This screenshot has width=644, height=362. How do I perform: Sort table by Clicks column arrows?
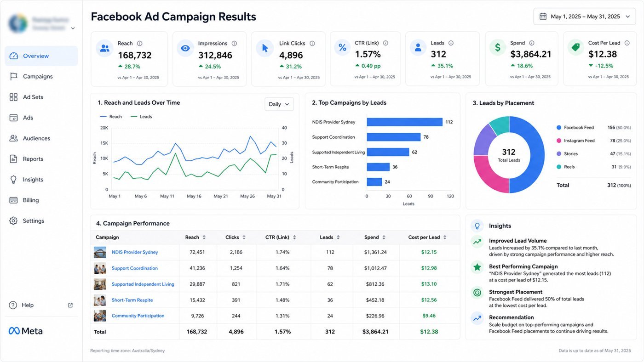point(244,238)
